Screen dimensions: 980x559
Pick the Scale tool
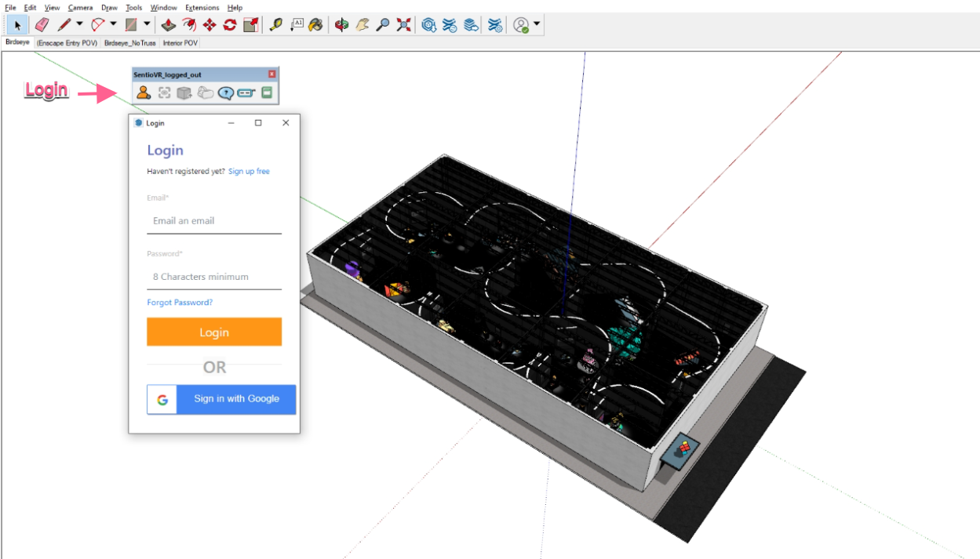[250, 25]
